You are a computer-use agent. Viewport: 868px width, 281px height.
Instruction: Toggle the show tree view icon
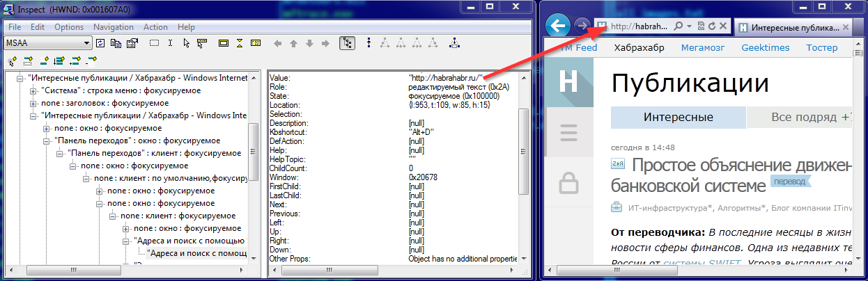point(347,43)
